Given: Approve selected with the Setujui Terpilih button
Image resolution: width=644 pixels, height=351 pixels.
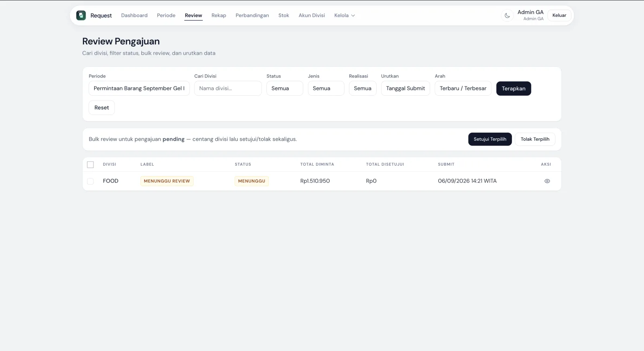Looking at the screenshot, I should [x=490, y=139].
